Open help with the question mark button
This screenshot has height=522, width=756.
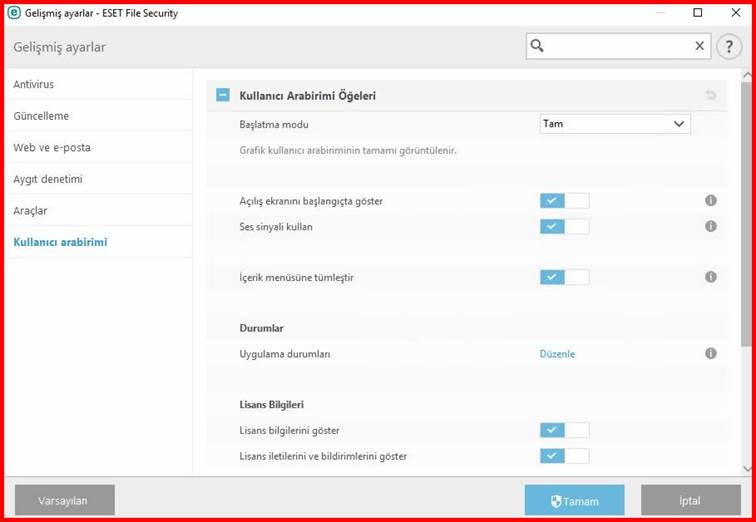pos(729,47)
